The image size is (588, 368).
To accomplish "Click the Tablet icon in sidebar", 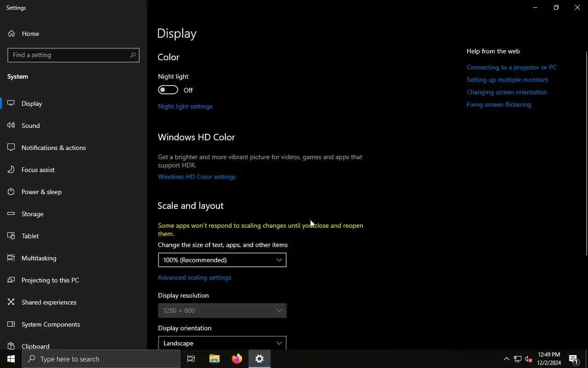I will coord(11,236).
